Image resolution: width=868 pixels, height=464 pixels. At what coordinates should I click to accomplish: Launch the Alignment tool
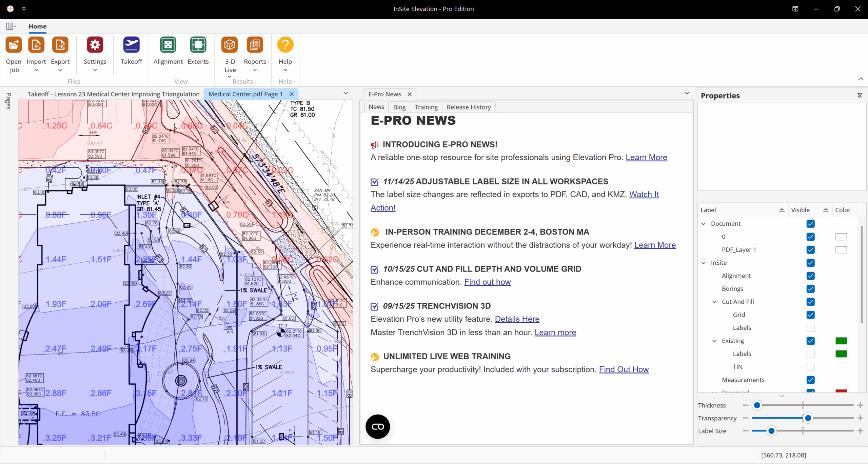[168, 44]
